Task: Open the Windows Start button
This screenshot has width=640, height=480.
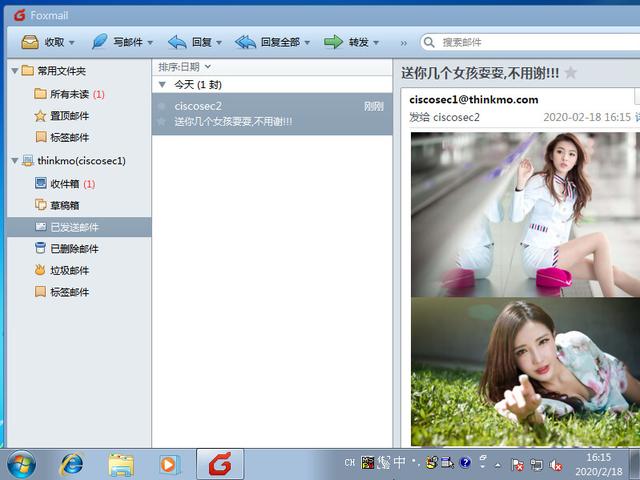Action: 21,464
